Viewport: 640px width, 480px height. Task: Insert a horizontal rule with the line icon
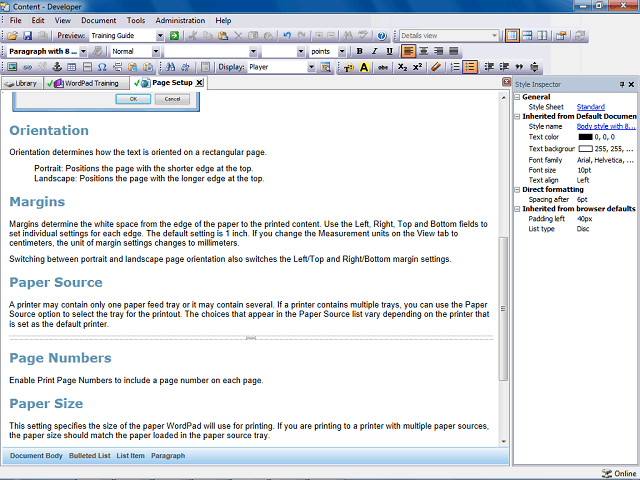[87, 67]
